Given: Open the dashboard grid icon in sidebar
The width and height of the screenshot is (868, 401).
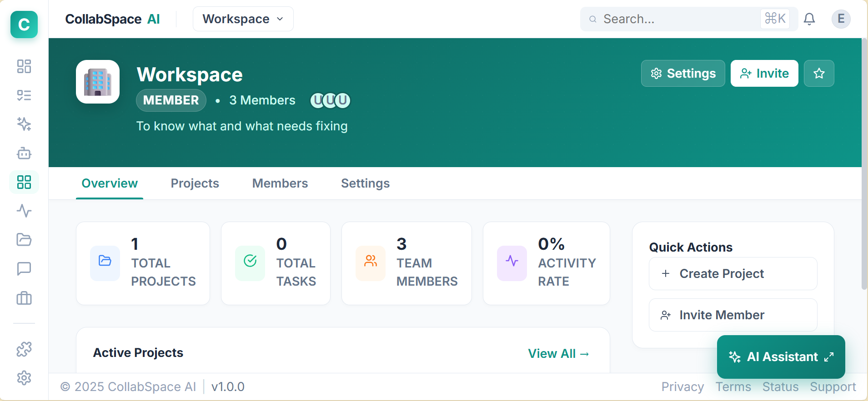Looking at the screenshot, I should (24, 66).
